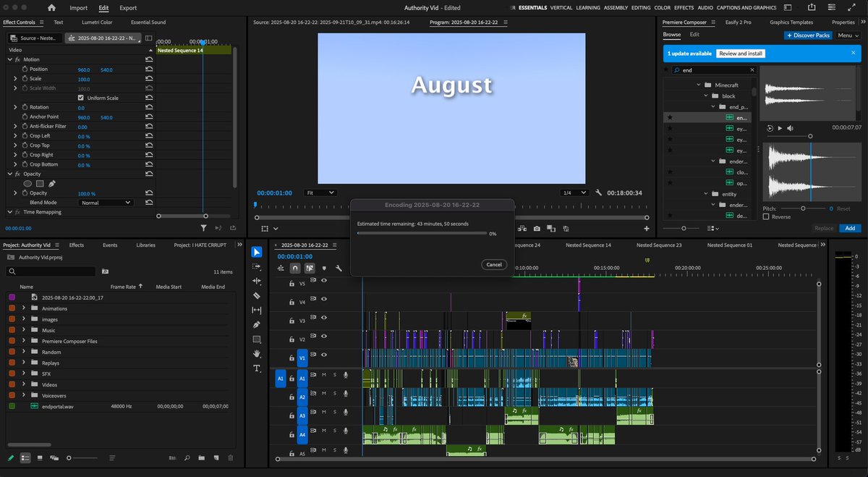Open the Import tab

click(x=78, y=8)
